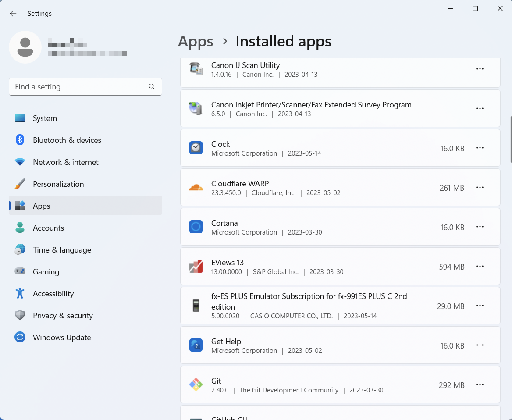The image size is (512, 420).
Task: Maximize the Settings window
Action: (475, 8)
